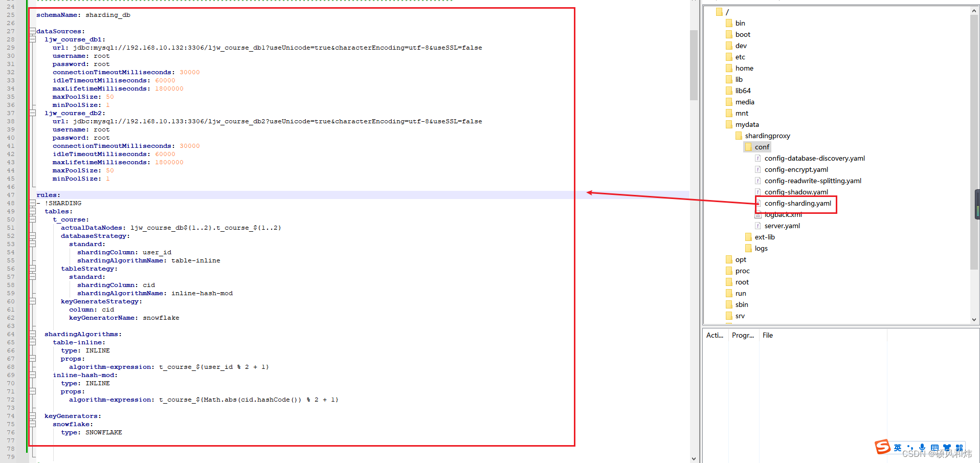
Task: Toggle Sogou punctuation mode icon
Action: [910, 448]
